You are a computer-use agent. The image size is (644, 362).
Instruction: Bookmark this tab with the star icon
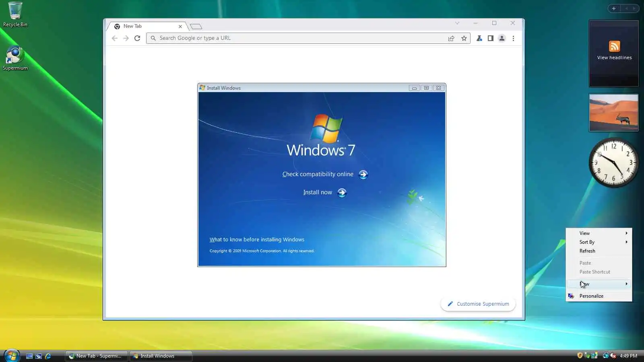point(464,38)
